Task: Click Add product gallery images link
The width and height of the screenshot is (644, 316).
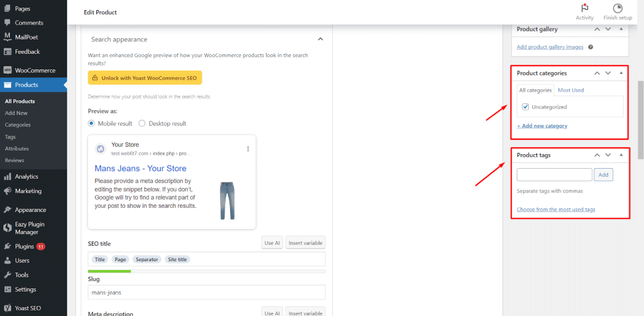Action: [550, 47]
